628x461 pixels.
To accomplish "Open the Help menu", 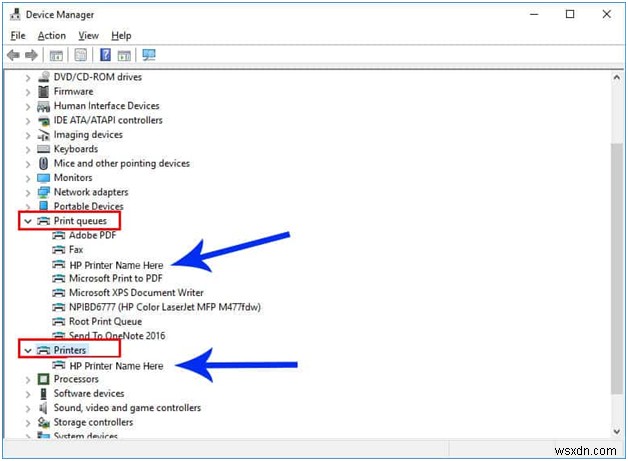I will pos(121,36).
